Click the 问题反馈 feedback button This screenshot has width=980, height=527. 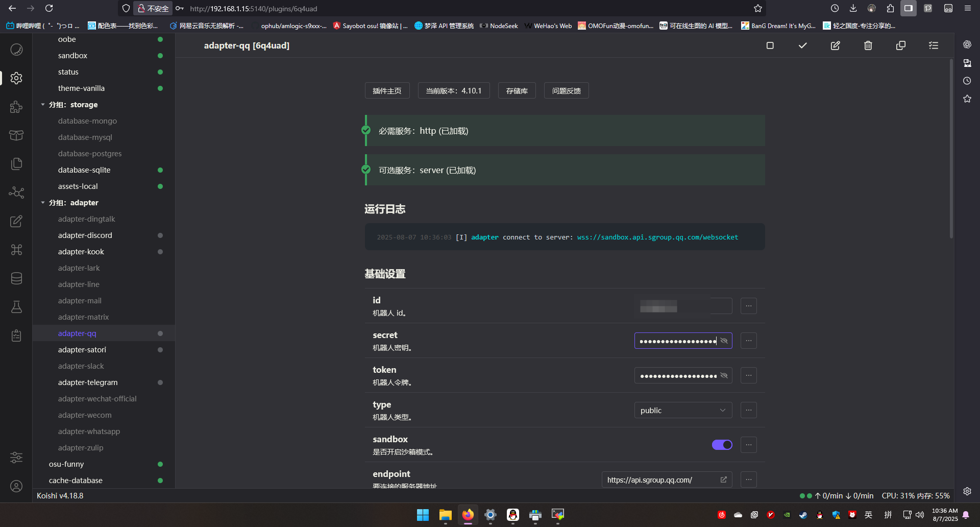(x=567, y=90)
